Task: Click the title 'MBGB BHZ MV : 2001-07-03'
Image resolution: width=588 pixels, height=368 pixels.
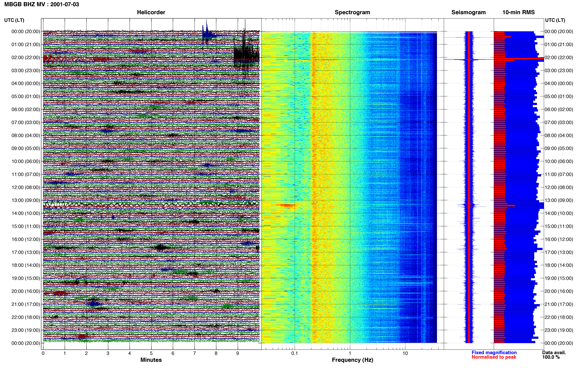Action: [42, 4]
